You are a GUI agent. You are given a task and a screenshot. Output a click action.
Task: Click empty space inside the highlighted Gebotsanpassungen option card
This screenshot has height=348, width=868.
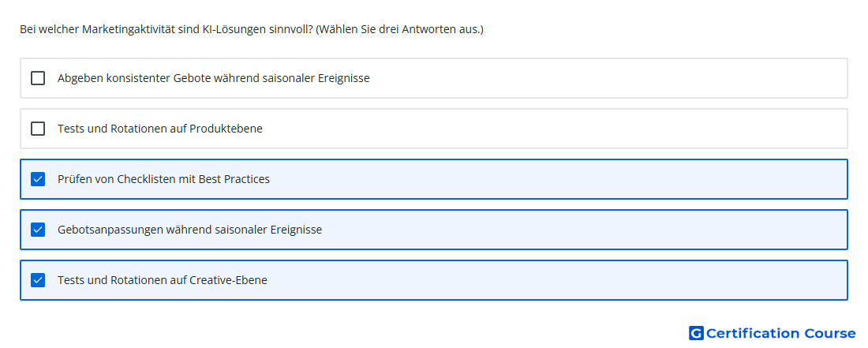point(582,229)
